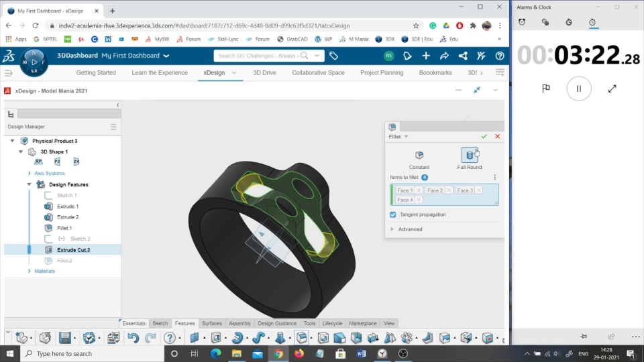Select the Loft feature tool
This screenshot has height=362, width=644.
(280, 338)
